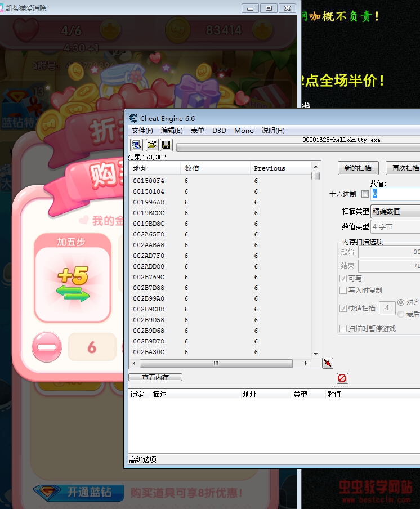The width and height of the screenshot is (420, 509).
Task: Open the 编辑(E) menu
Action: [172, 131]
